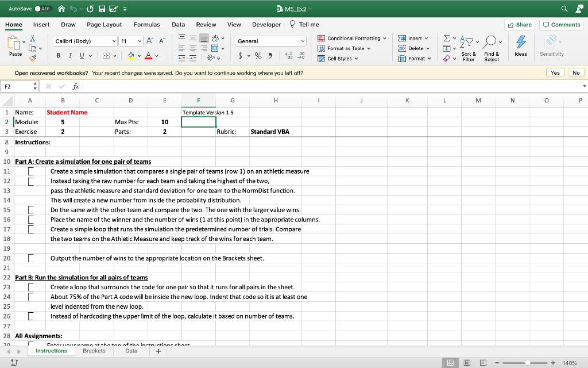Image resolution: width=588 pixels, height=368 pixels.
Task: Click the Paste clipboard icon
Action: [16, 43]
